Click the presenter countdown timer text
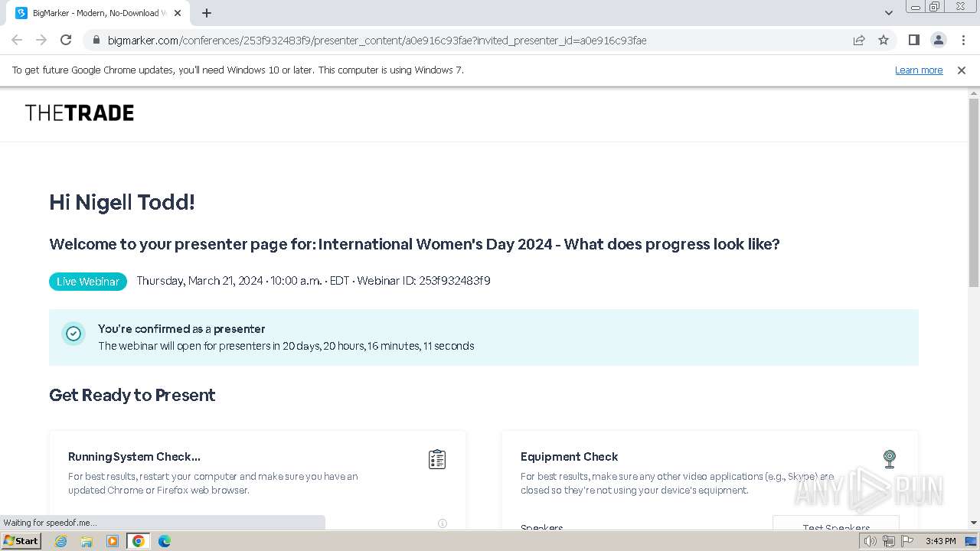The image size is (980, 551). 286,346
